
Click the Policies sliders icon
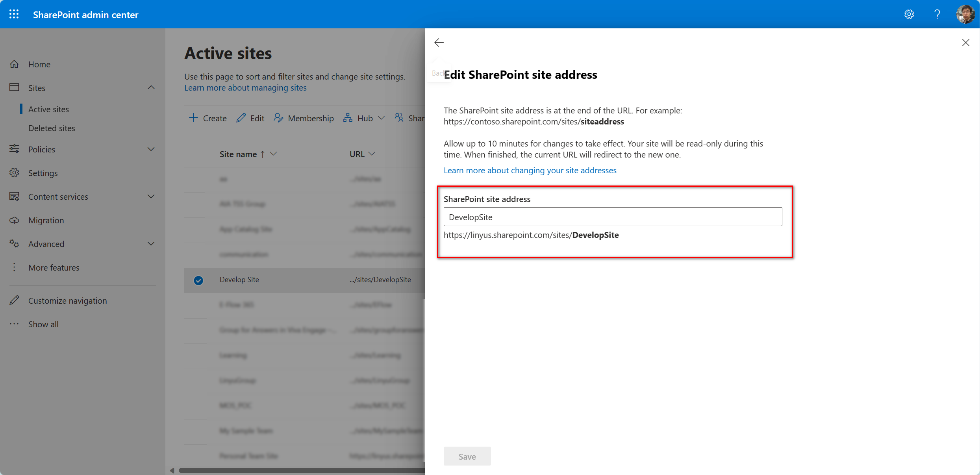[14, 149]
